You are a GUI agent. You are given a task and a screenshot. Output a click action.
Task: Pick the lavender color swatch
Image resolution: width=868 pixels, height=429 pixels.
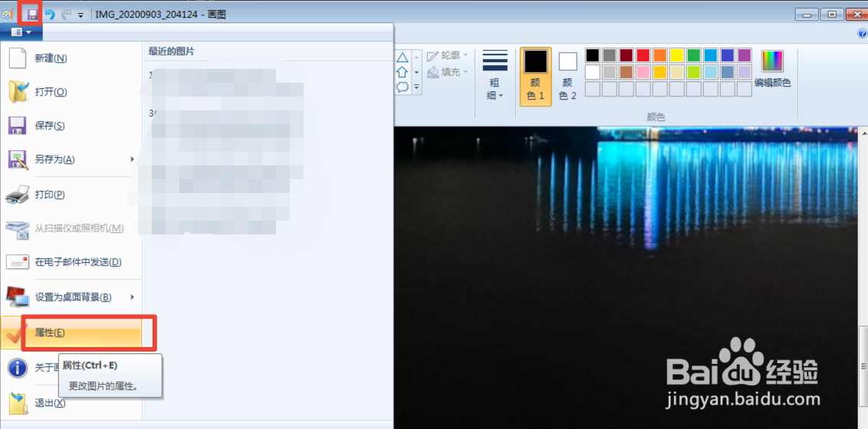point(745,72)
